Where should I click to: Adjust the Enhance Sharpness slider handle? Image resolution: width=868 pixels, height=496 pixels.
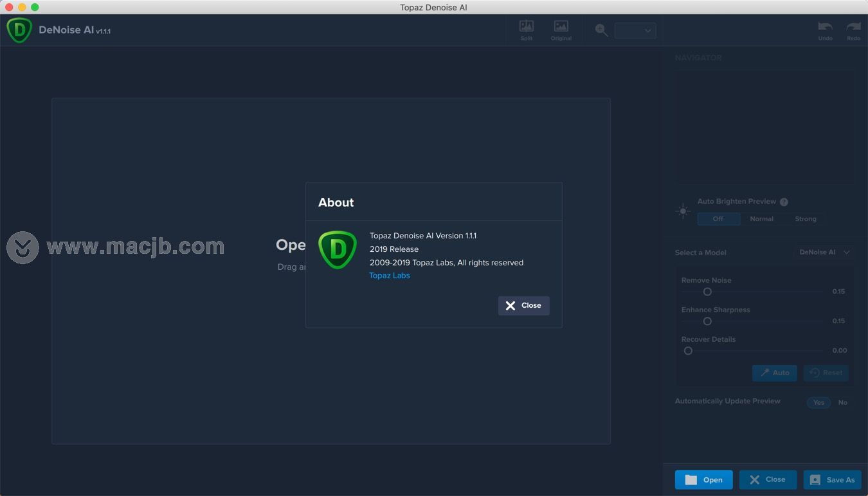point(707,321)
